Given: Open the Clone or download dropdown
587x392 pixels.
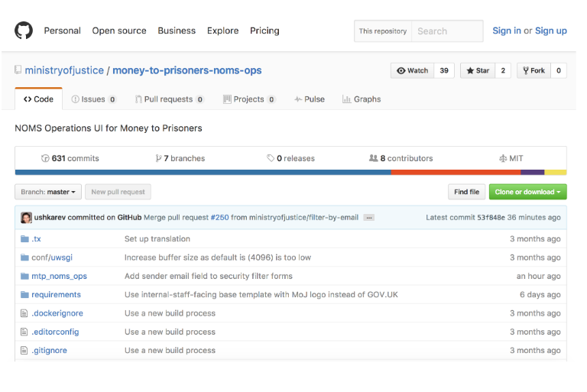Looking at the screenshot, I should tap(527, 192).
